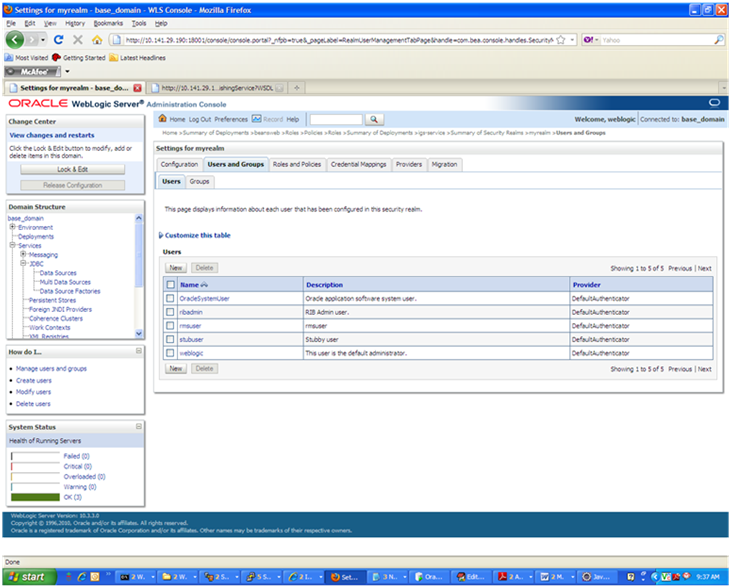This screenshot has height=587, width=730.
Task: Minimize the How do I panel
Action: click(x=139, y=352)
